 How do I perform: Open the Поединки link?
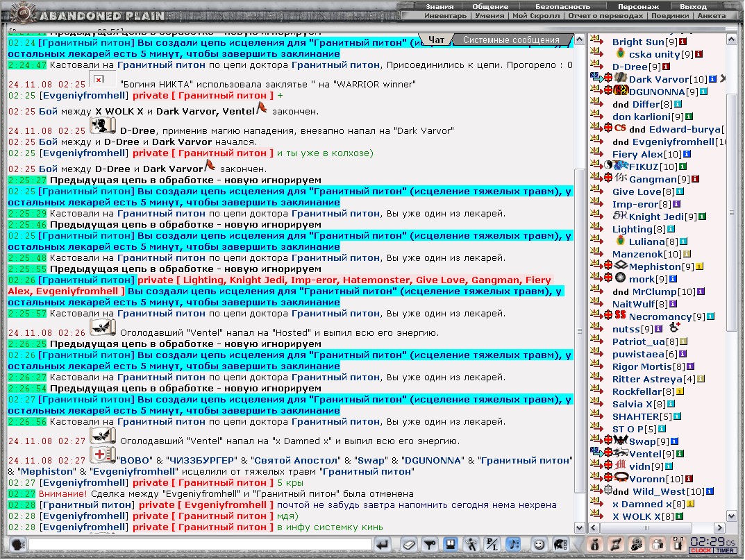(x=670, y=16)
